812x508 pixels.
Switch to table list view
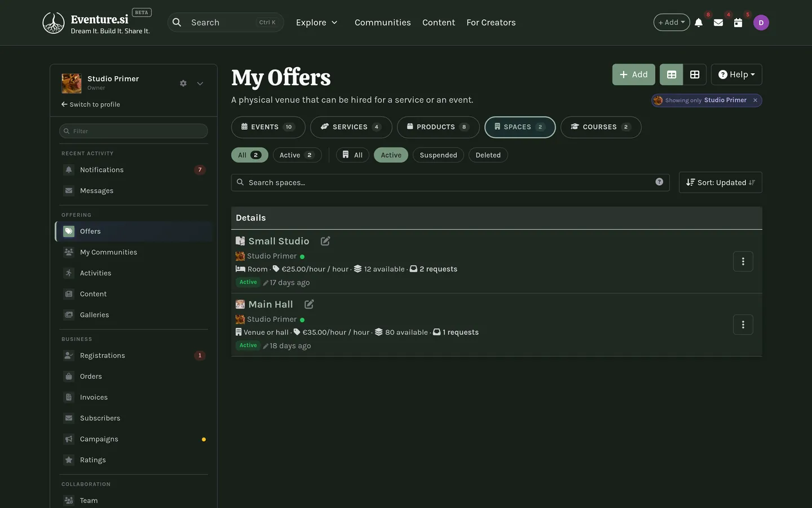click(x=672, y=75)
